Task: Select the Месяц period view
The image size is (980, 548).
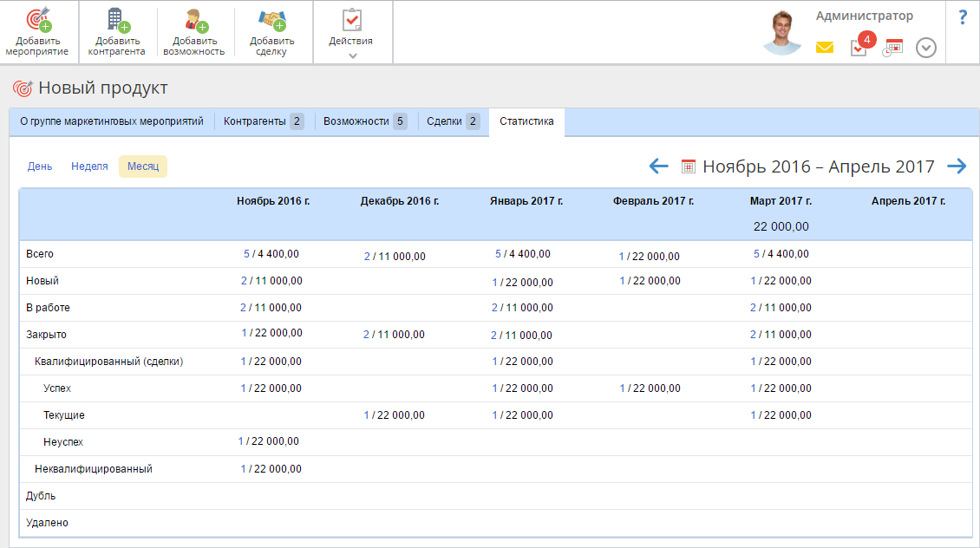Action: tap(142, 166)
